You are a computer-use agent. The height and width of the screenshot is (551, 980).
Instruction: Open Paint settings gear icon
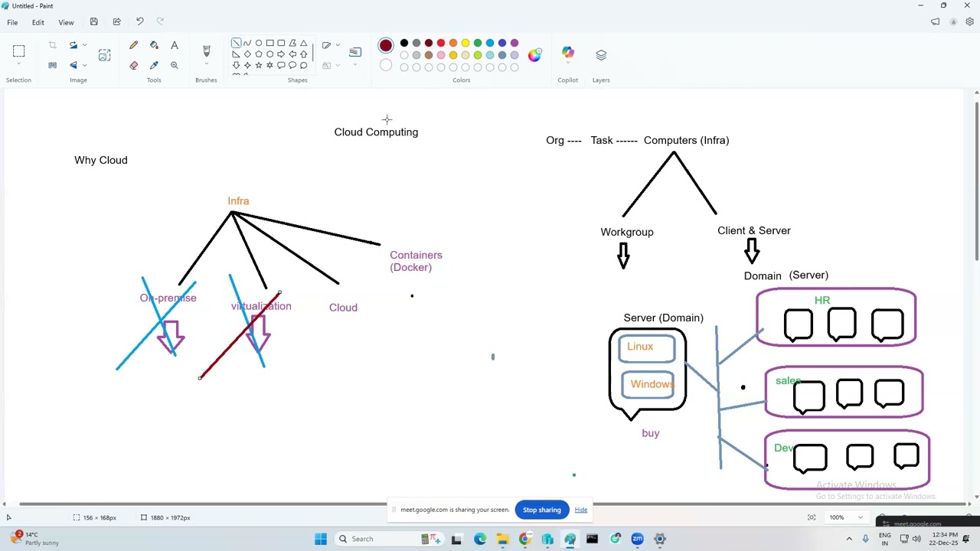970,22
